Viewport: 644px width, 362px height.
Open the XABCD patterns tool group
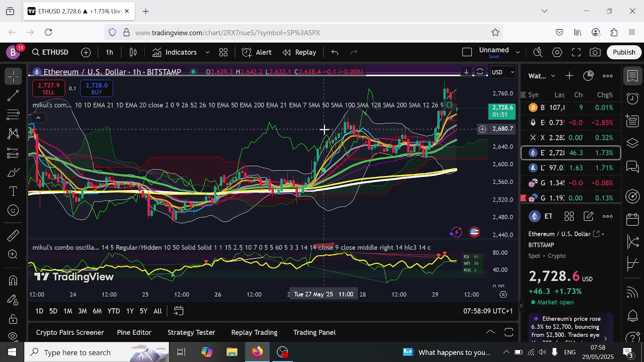(13, 134)
